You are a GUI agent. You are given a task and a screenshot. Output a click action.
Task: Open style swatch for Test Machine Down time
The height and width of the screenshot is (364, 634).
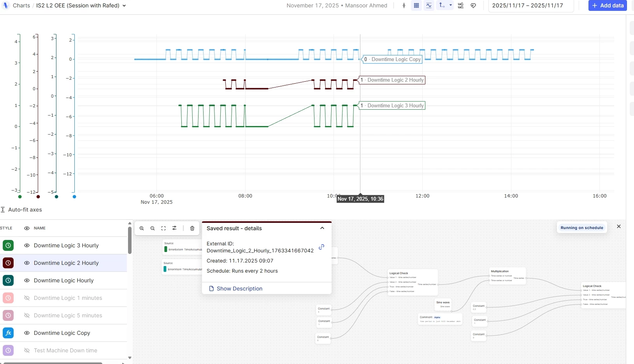pos(8,350)
